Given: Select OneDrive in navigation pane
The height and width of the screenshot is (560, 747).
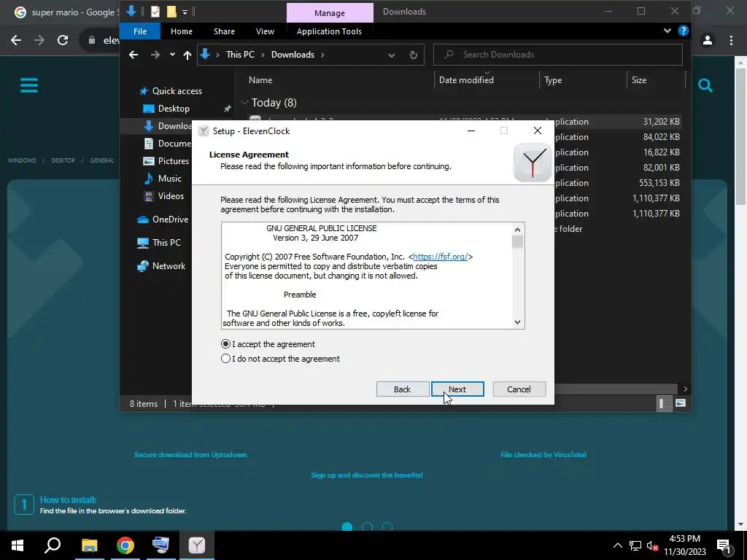Looking at the screenshot, I should 163,219.
